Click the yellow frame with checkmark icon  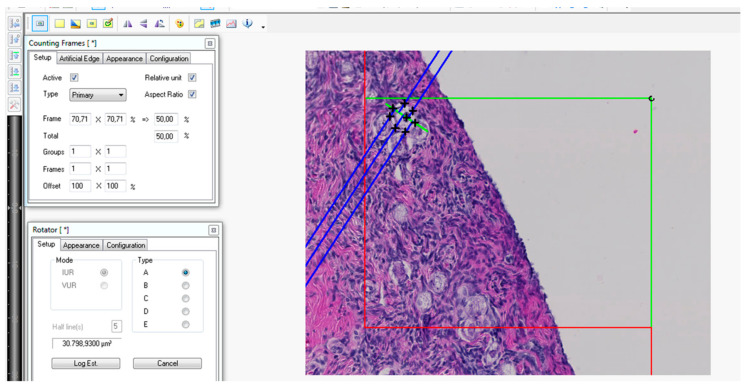[x=108, y=23]
